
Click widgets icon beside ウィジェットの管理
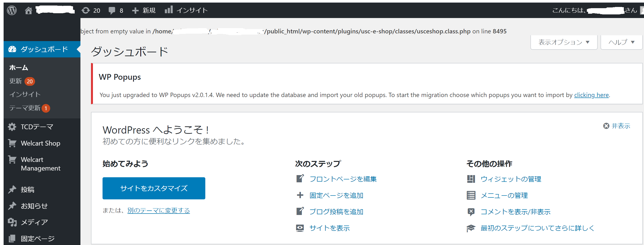pos(471,179)
